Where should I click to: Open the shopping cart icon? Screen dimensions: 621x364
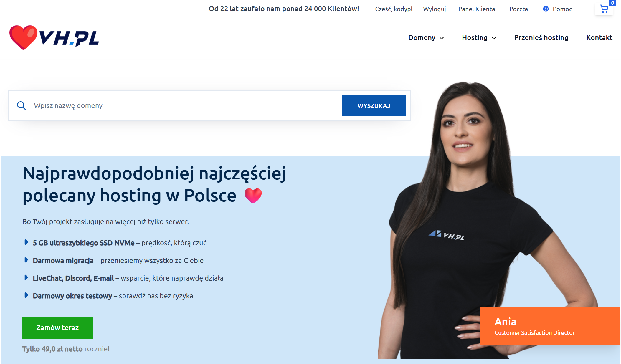(x=604, y=9)
